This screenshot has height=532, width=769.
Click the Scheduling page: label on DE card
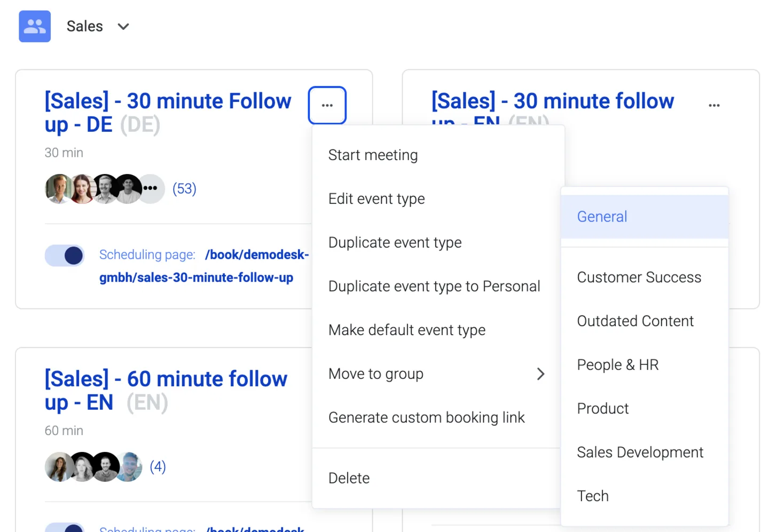(147, 255)
